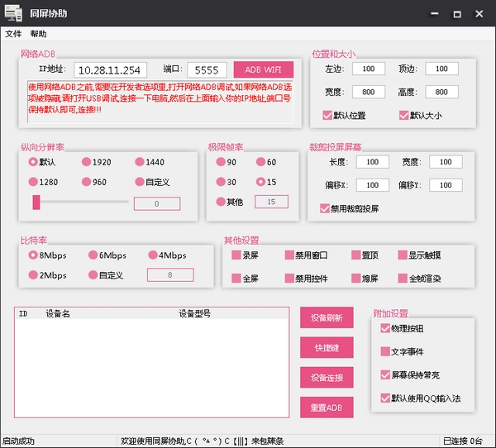Click the 端口 port input field
The image size is (496, 448).
[x=207, y=70]
